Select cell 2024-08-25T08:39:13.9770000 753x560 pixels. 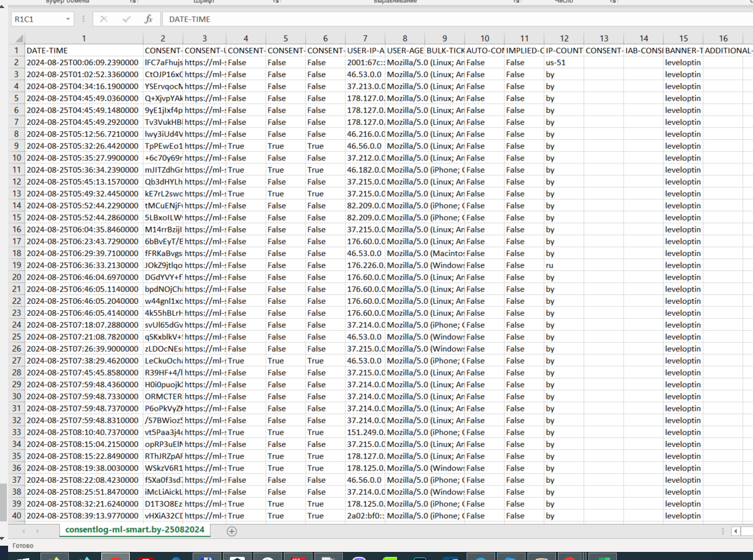click(83, 516)
